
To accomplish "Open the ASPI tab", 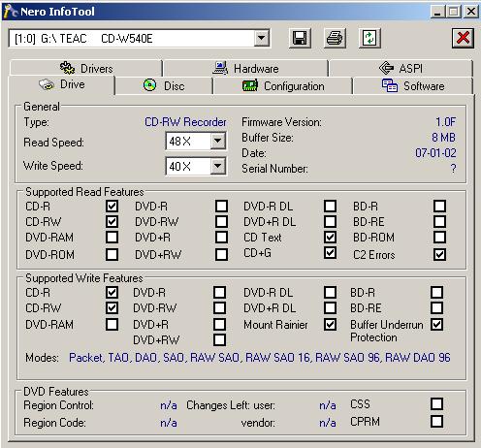I will pyautogui.click(x=401, y=68).
